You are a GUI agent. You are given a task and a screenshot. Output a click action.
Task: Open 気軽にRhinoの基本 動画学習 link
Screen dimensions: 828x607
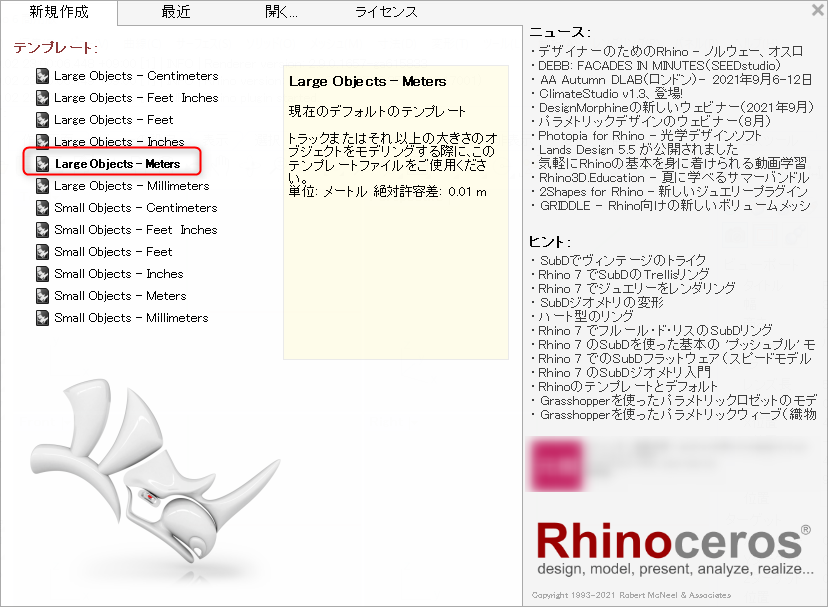pos(673,164)
